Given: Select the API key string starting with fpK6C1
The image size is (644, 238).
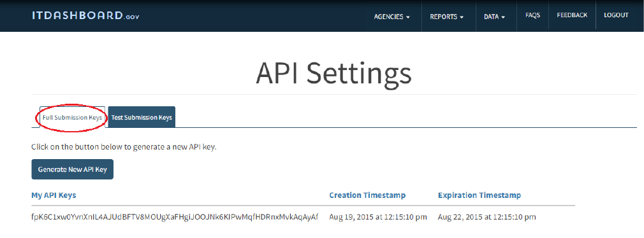Looking at the screenshot, I should (175, 217).
